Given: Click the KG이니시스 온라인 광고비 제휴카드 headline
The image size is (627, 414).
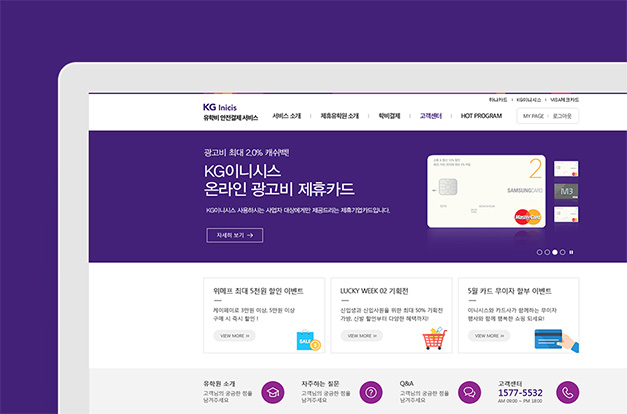Looking at the screenshot, I should [x=279, y=180].
